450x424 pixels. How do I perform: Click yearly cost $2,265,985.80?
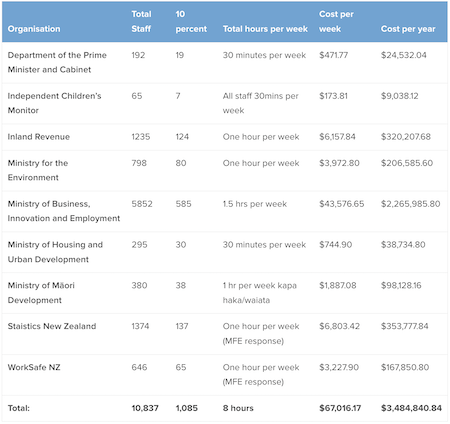pos(411,204)
